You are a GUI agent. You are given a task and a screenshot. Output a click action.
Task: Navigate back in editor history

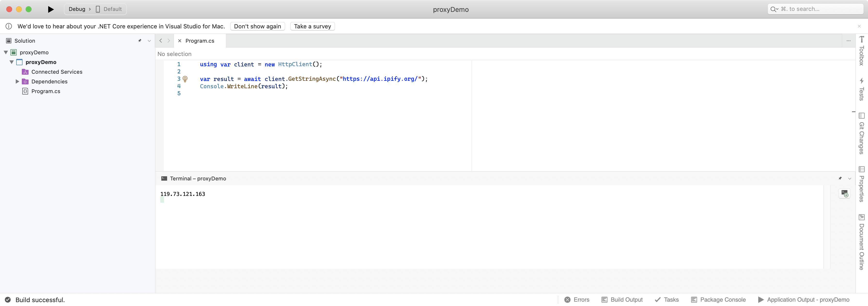(x=160, y=41)
